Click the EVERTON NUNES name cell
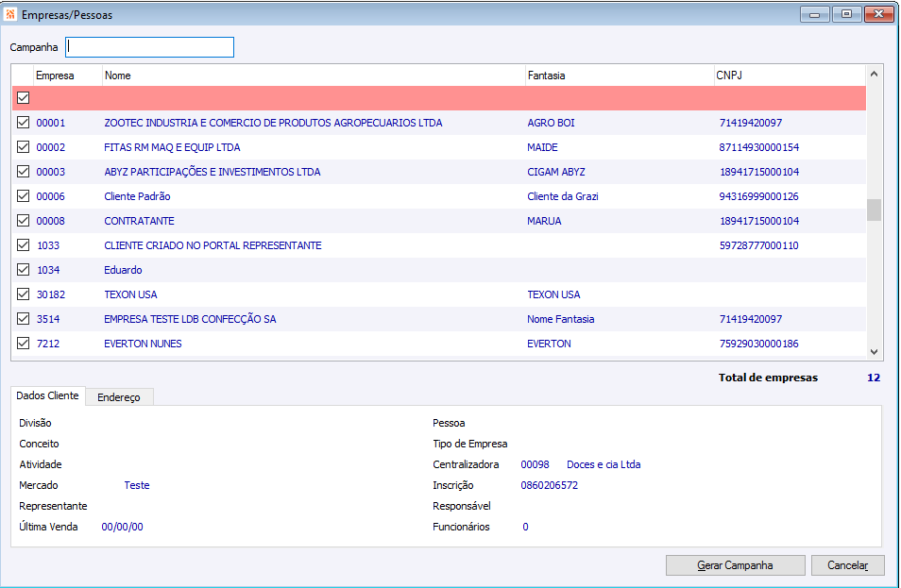 tap(143, 344)
